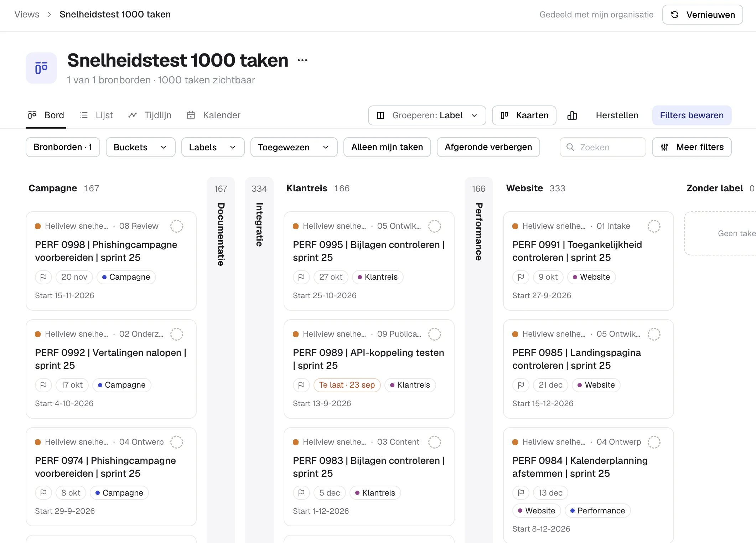
Task: Toggle Afgeronde verbergen filter
Action: click(488, 147)
